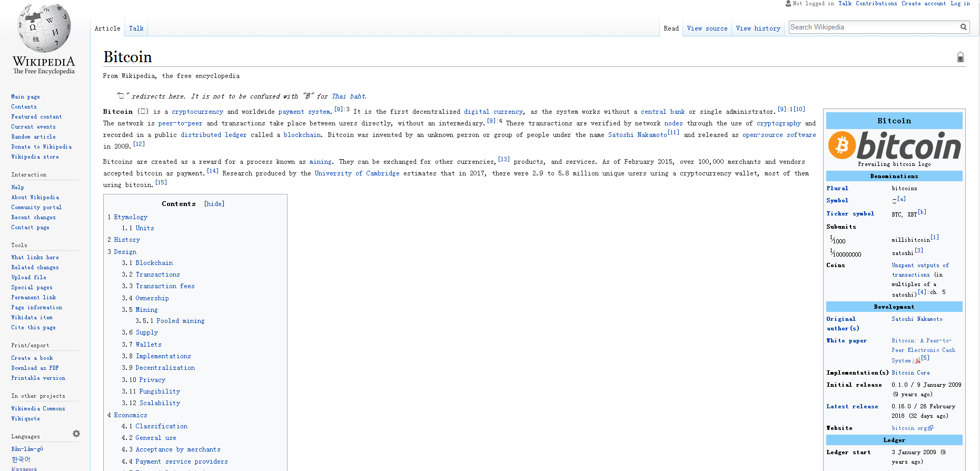
Task: Click the user icon beside Not logged in
Action: [x=788, y=3]
